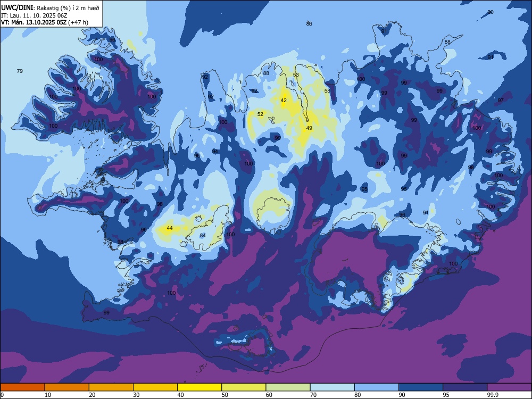Select the humidity value 42 on the map
The width and height of the screenshot is (532, 399).
click(284, 100)
